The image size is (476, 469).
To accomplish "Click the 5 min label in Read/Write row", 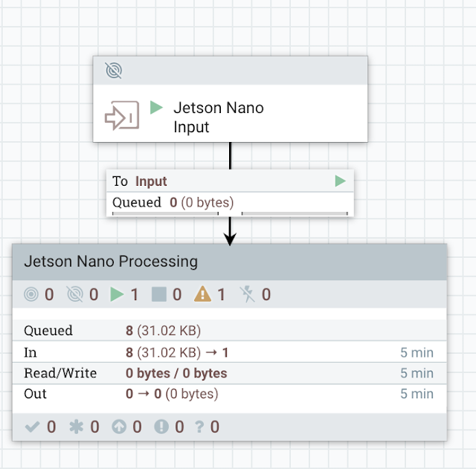I will 416,373.
